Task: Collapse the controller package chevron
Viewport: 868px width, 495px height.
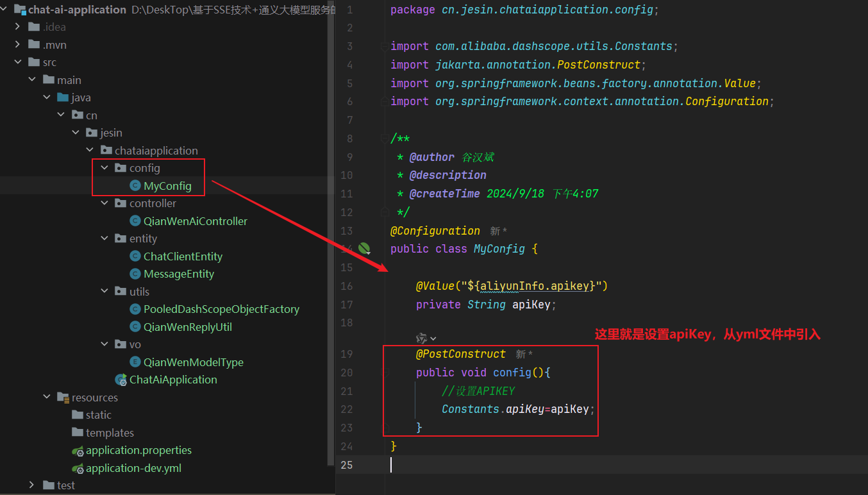Action: point(104,203)
